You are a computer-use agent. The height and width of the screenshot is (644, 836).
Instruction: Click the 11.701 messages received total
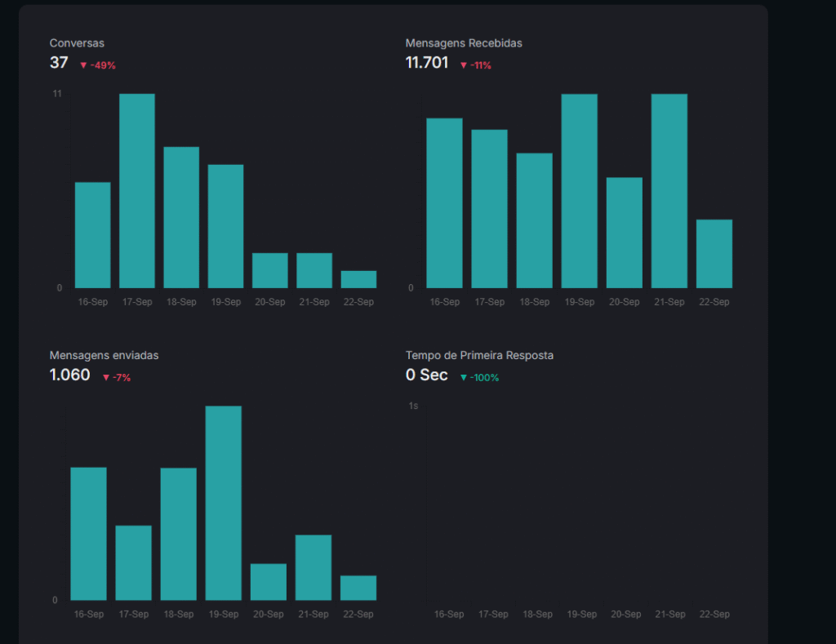[427, 63]
